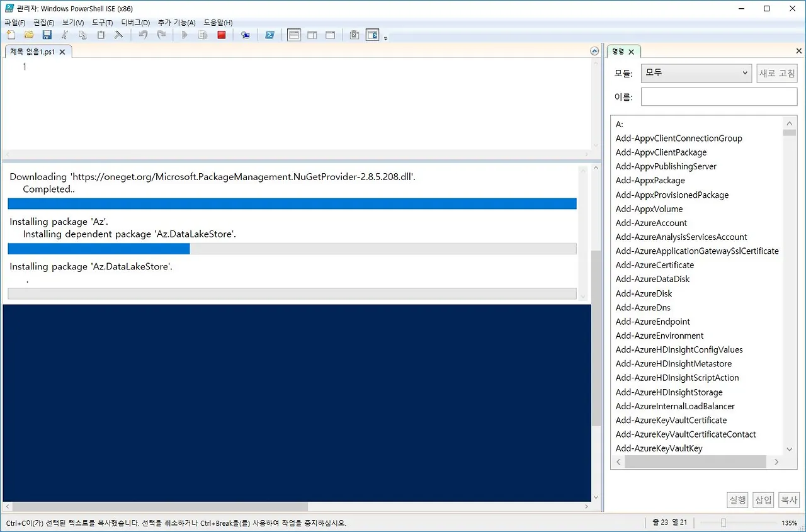Close the 제목 없음1.ps1 tab
The image size is (806, 532).
[x=62, y=52]
